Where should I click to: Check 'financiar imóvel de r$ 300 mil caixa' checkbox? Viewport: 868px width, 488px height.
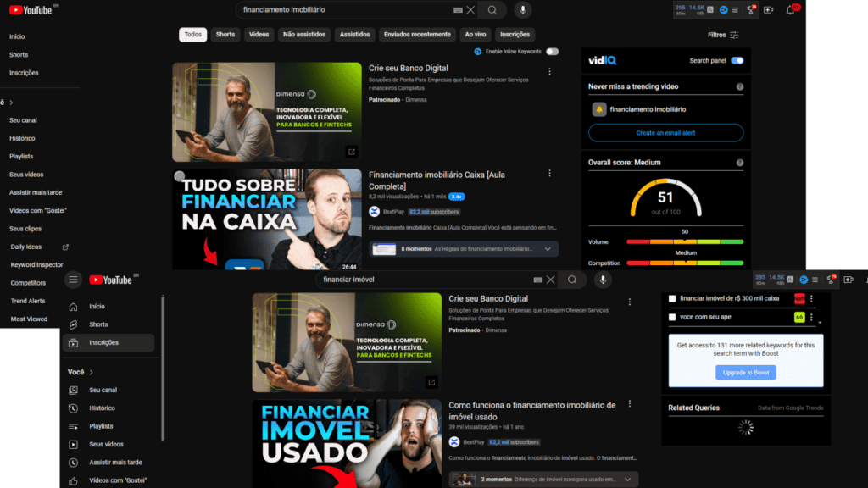click(x=672, y=299)
